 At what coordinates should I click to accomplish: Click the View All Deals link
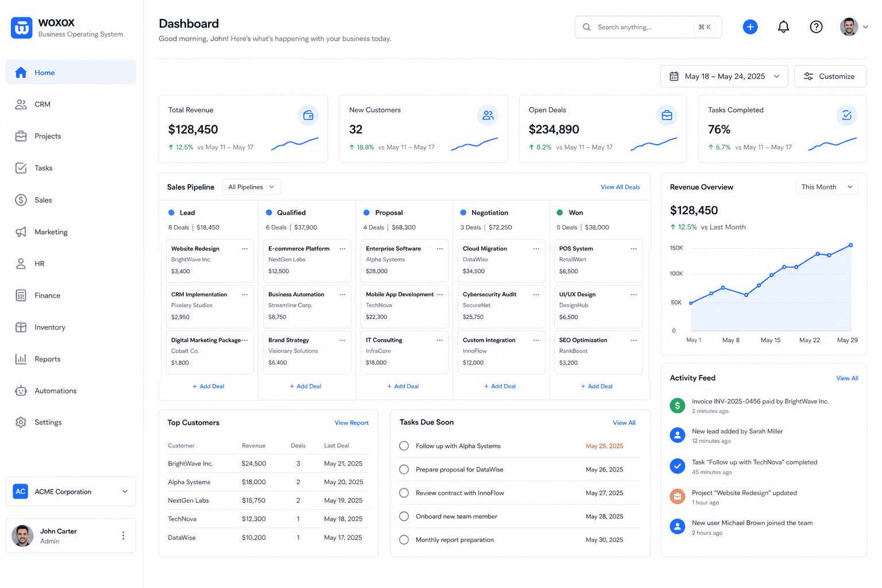tap(620, 187)
